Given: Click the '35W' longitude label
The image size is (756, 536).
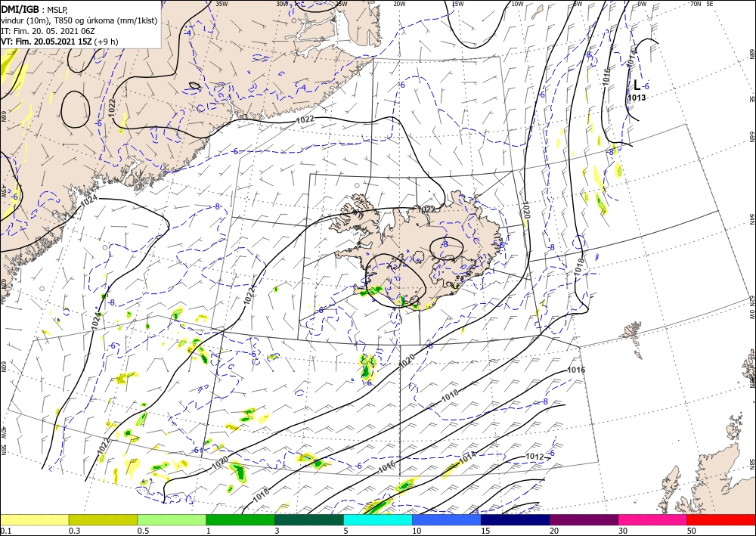Looking at the screenshot, I should [222, 4].
